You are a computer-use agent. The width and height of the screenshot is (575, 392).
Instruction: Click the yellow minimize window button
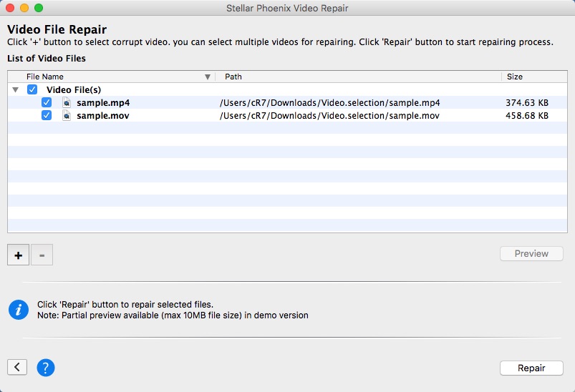pyautogui.click(x=24, y=8)
